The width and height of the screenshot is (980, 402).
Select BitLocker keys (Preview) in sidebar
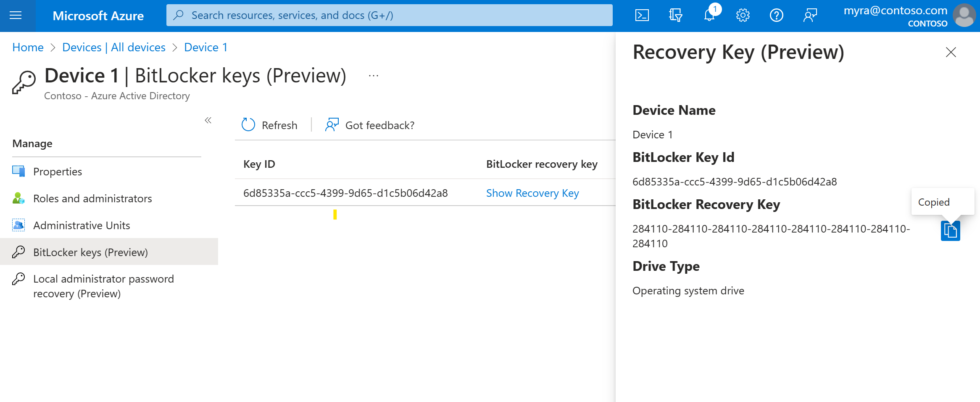click(91, 252)
